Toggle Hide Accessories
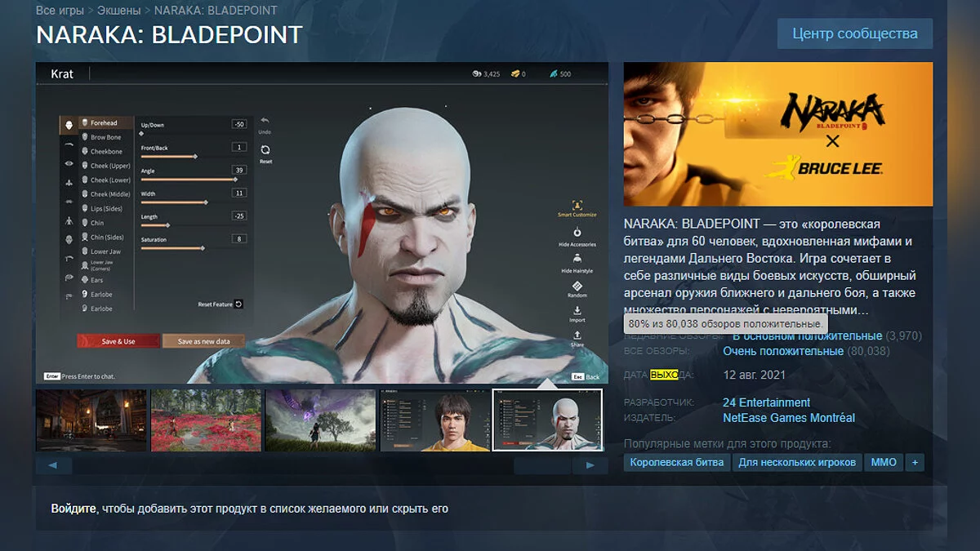 (577, 236)
